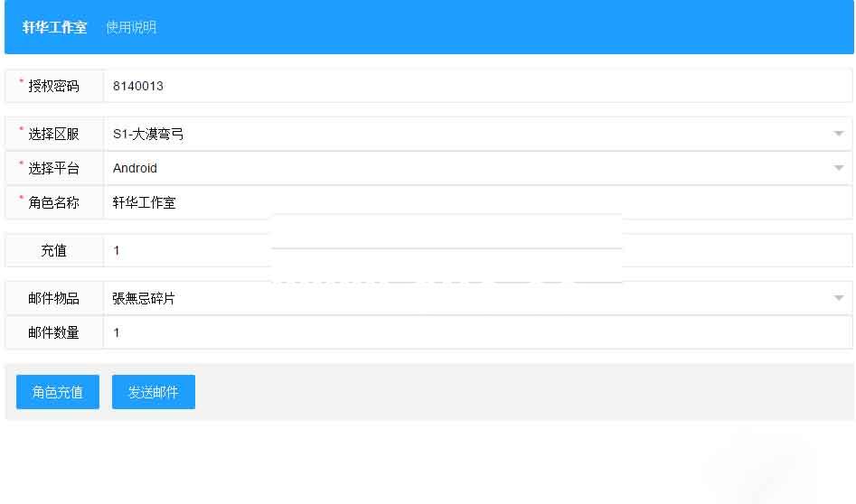Open the 选择区服 dropdown arrow
This screenshot has height=504, width=856.
[x=839, y=134]
